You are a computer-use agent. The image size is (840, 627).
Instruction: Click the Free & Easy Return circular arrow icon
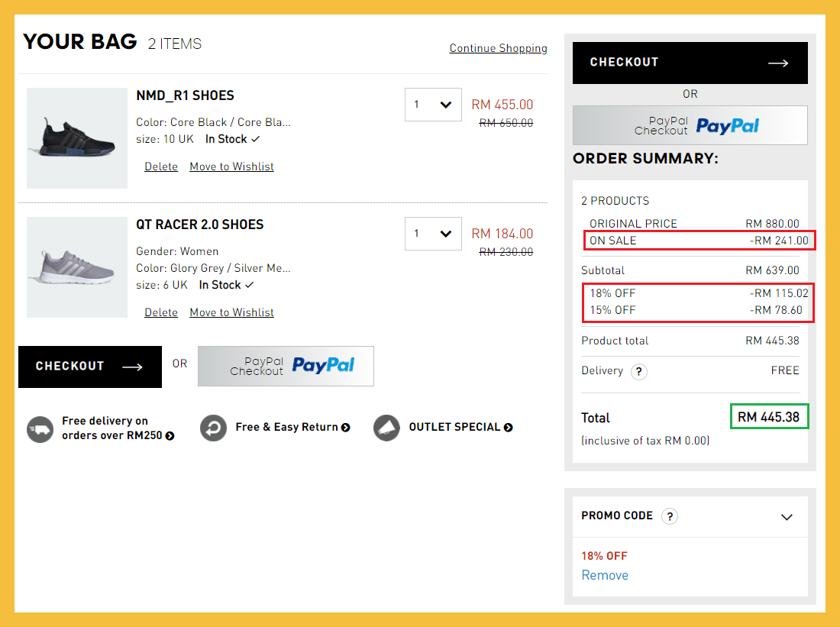tap(214, 428)
